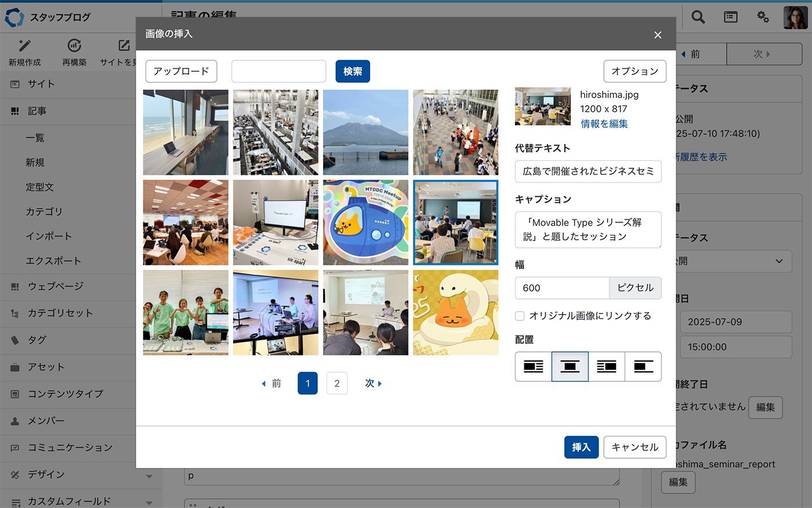
Task: Click the search magnifier in the top bar
Action: pyautogui.click(x=698, y=17)
